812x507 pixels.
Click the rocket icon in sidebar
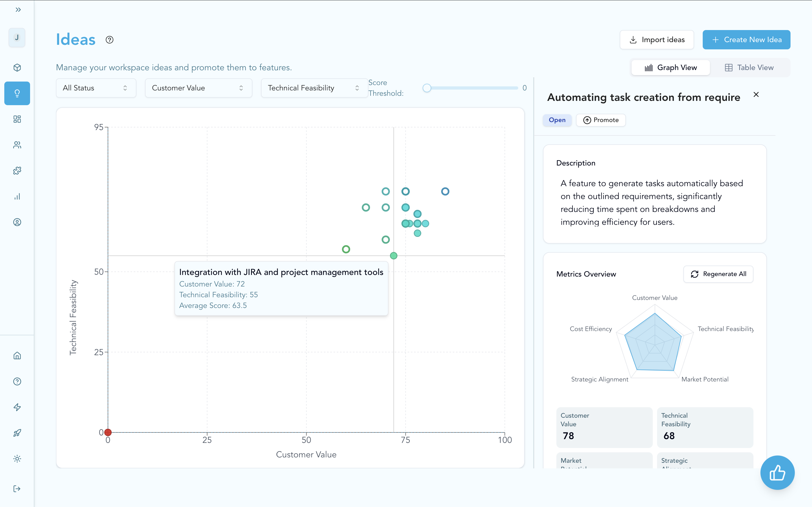pos(17,433)
